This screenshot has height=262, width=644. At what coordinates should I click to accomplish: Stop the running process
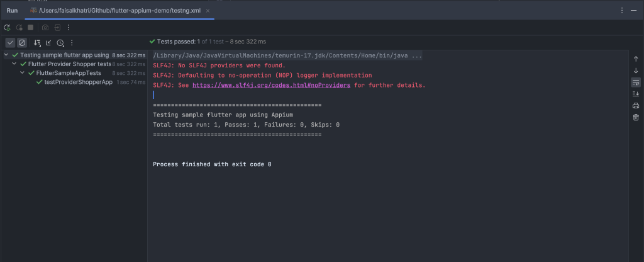pyautogui.click(x=30, y=28)
